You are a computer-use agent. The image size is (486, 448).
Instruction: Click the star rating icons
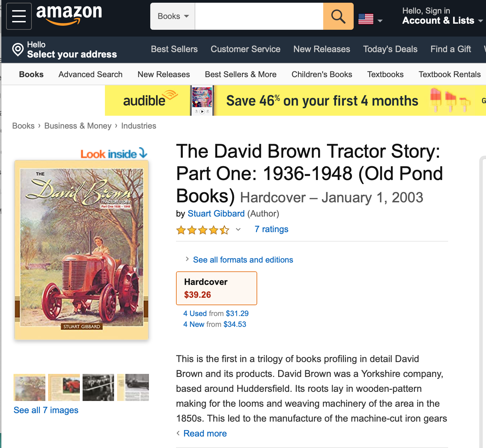click(x=202, y=230)
